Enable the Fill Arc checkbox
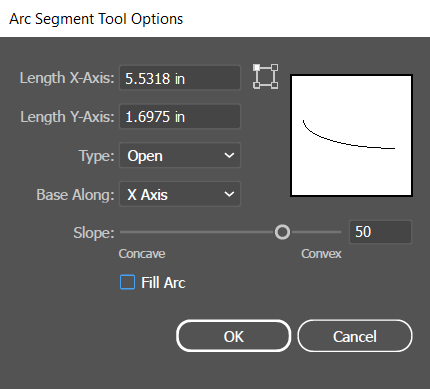430x389 pixels. [x=127, y=282]
